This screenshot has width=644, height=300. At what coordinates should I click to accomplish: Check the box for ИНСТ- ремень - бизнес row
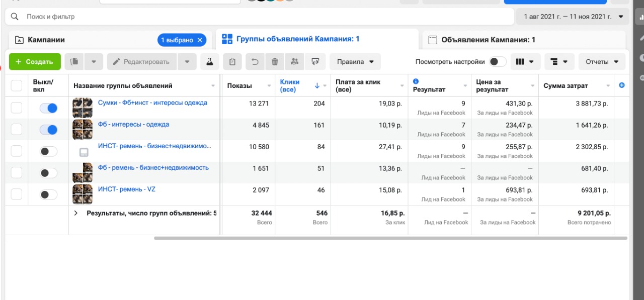17,151
